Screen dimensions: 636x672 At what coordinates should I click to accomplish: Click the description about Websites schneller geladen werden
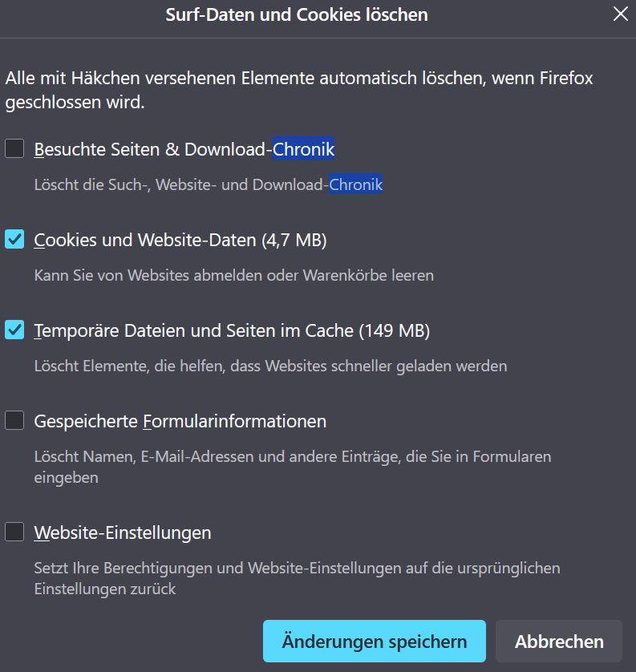click(270, 366)
